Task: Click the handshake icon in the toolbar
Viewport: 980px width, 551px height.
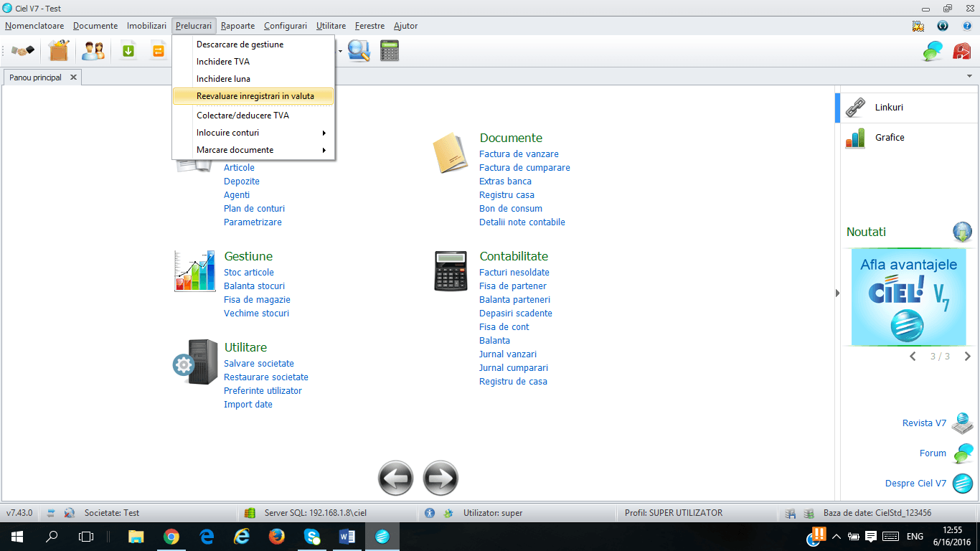Action: coord(23,51)
